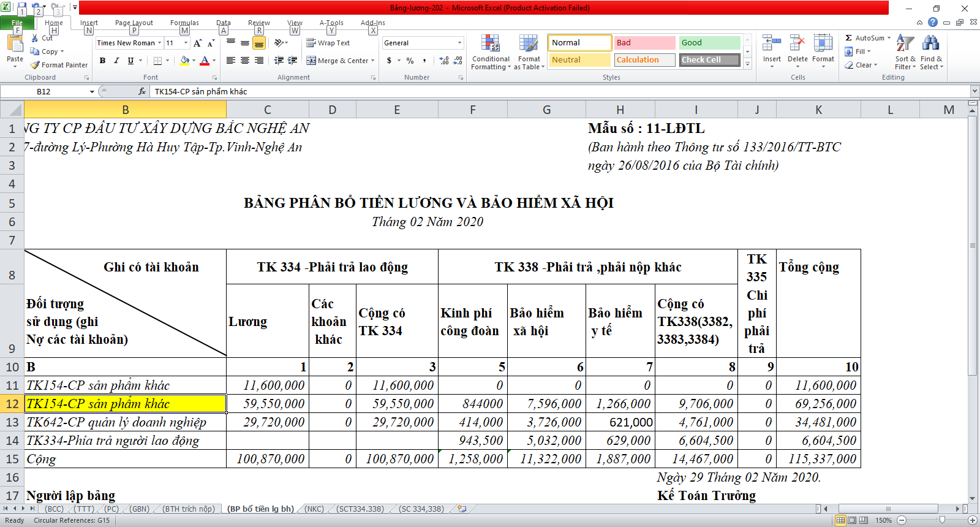Open the General number format dropdown
980x527 pixels.
459,43
